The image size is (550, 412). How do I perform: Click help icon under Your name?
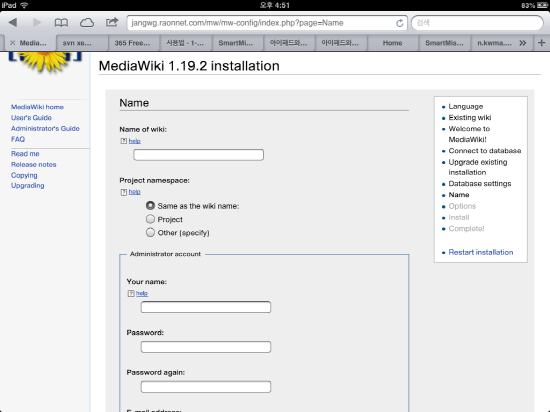pos(131,293)
